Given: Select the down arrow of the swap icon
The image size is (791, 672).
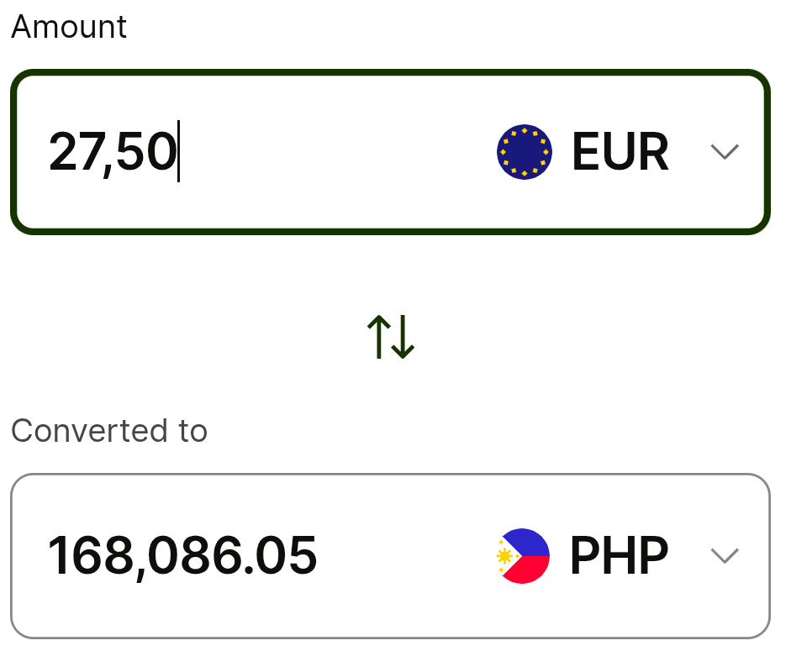Looking at the screenshot, I should [403, 337].
